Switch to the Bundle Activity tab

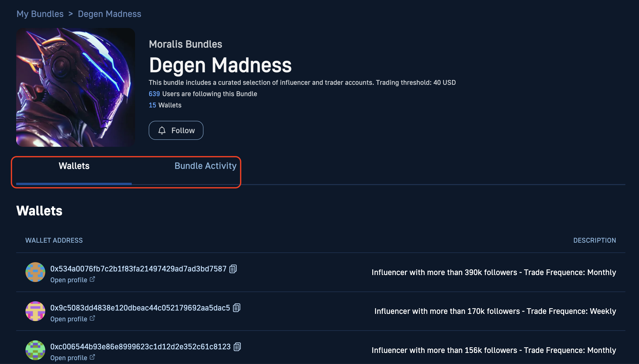(205, 166)
